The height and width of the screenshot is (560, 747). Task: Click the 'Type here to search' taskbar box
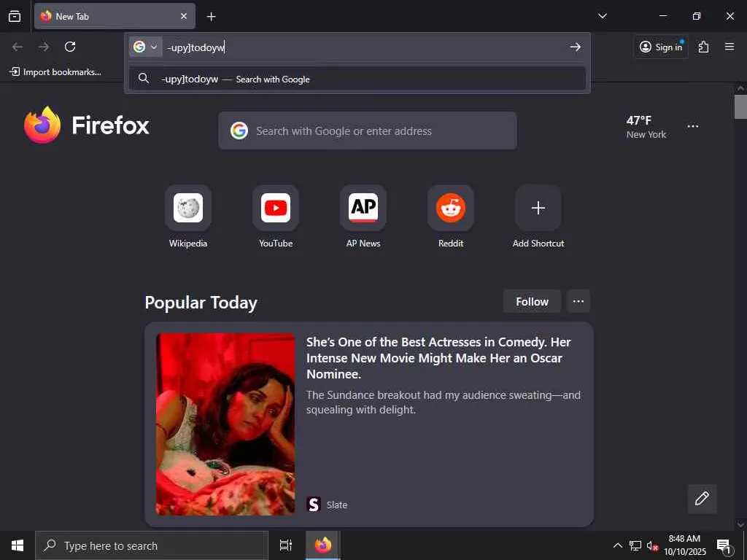click(x=152, y=545)
